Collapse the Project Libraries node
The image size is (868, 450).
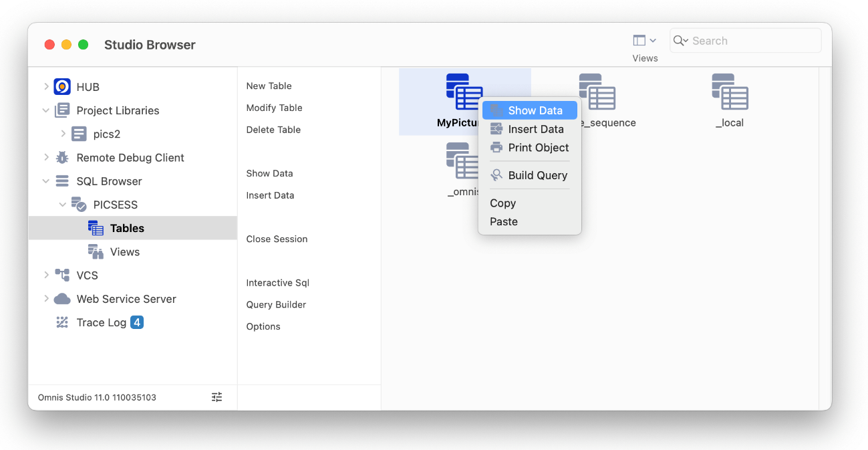[x=46, y=110]
